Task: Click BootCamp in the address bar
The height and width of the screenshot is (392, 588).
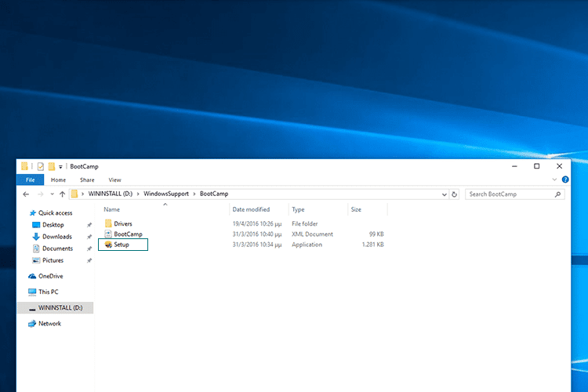Action: pos(214,194)
